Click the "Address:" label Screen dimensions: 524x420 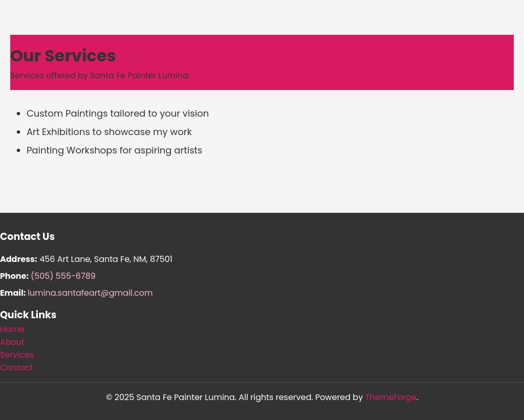(18, 259)
